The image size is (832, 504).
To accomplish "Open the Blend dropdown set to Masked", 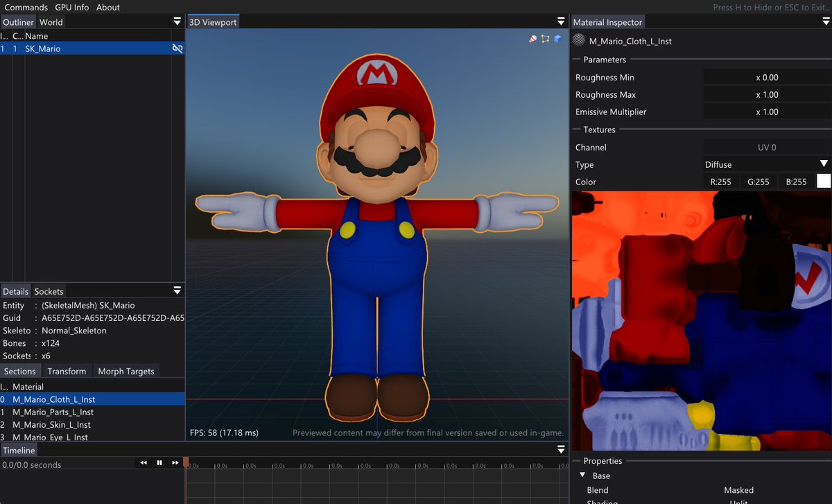I will pyautogui.click(x=738, y=490).
